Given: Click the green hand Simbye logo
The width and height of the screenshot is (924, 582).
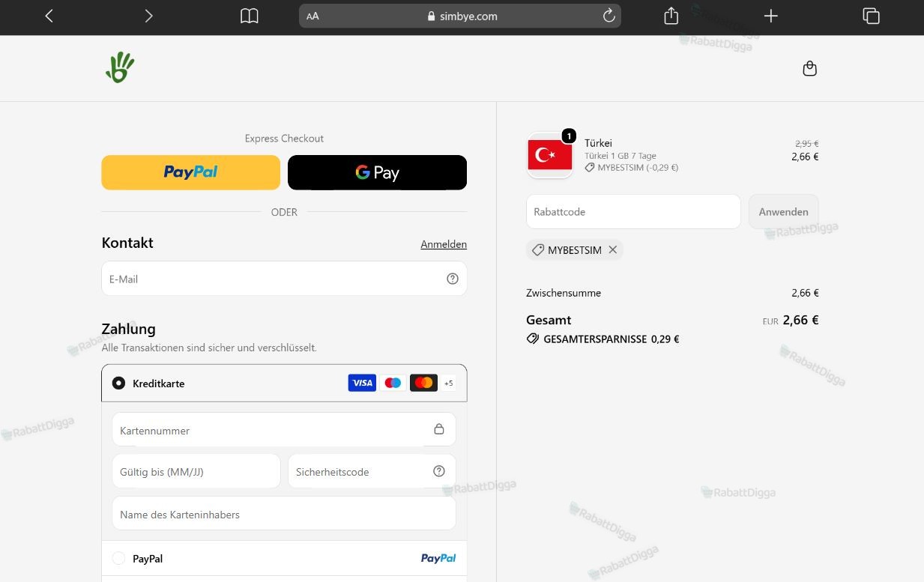Looking at the screenshot, I should 120,67.
